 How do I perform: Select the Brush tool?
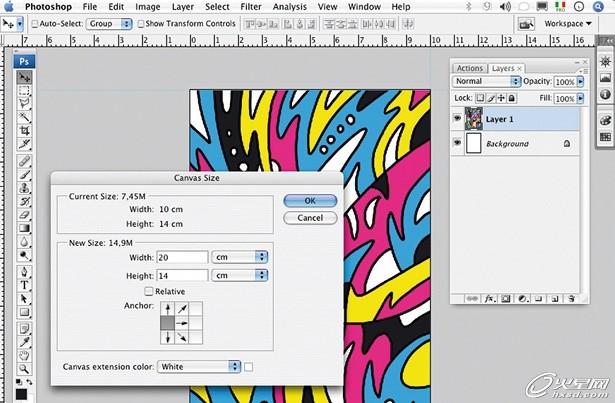click(x=24, y=175)
